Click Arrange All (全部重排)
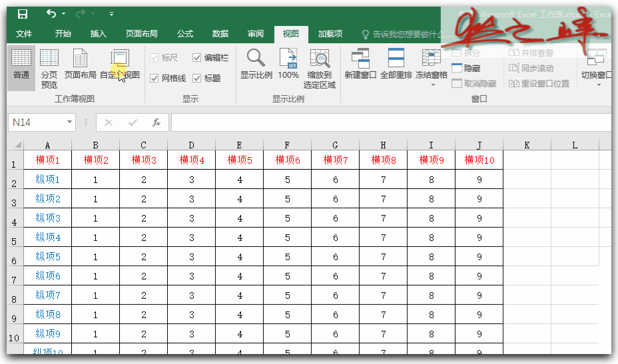The height and width of the screenshot is (364, 618). point(396,64)
